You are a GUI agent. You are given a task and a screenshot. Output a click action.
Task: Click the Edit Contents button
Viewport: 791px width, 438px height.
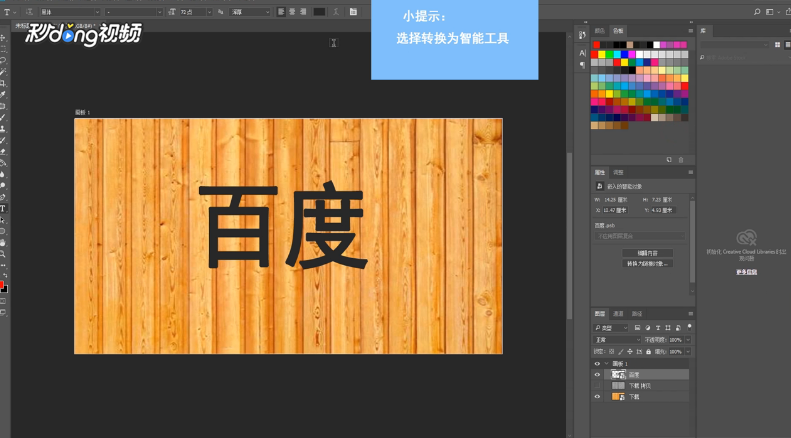648,253
